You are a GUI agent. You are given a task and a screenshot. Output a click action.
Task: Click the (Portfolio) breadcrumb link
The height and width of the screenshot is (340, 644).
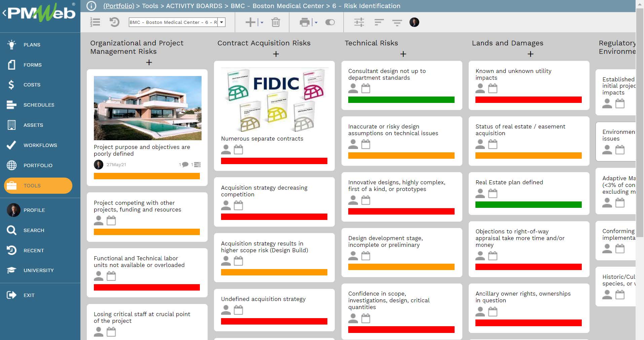(118, 6)
